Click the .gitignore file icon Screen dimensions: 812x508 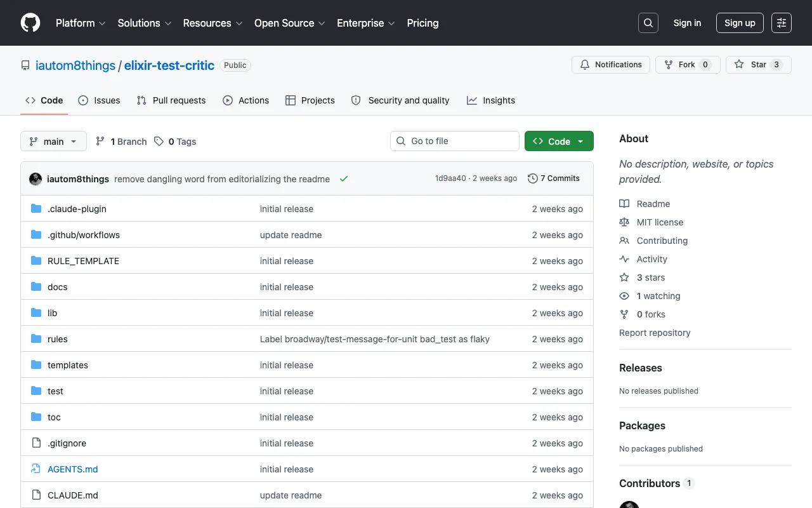click(36, 443)
